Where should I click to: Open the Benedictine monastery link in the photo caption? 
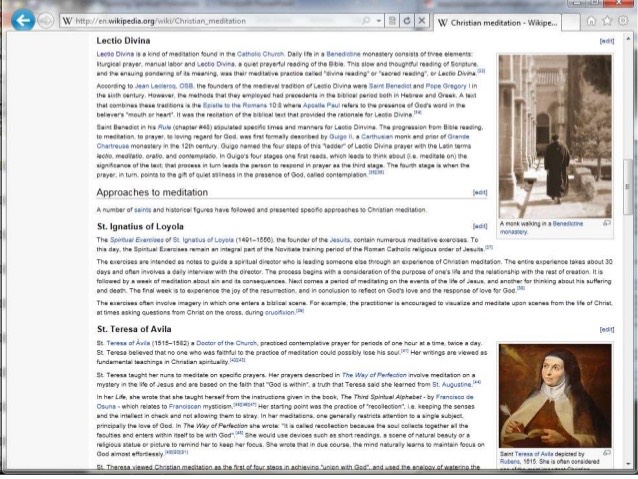tap(541, 228)
